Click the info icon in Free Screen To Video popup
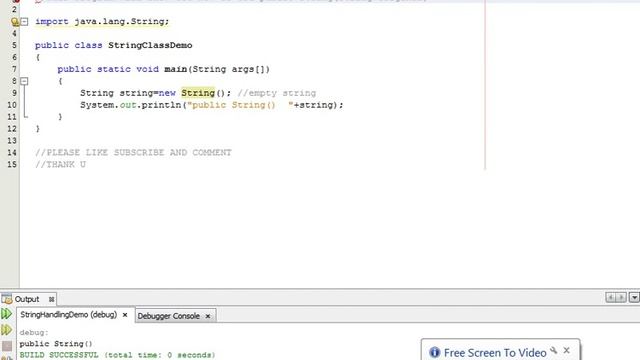Viewport: 640px width, 360px height. tap(434, 352)
